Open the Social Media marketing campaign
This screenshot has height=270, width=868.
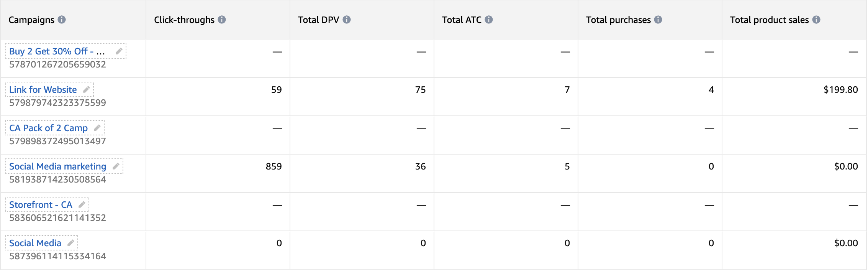coord(57,166)
